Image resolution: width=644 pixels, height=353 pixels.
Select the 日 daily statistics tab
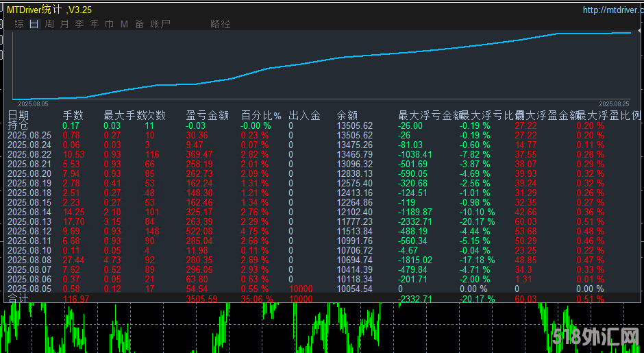click(x=34, y=24)
